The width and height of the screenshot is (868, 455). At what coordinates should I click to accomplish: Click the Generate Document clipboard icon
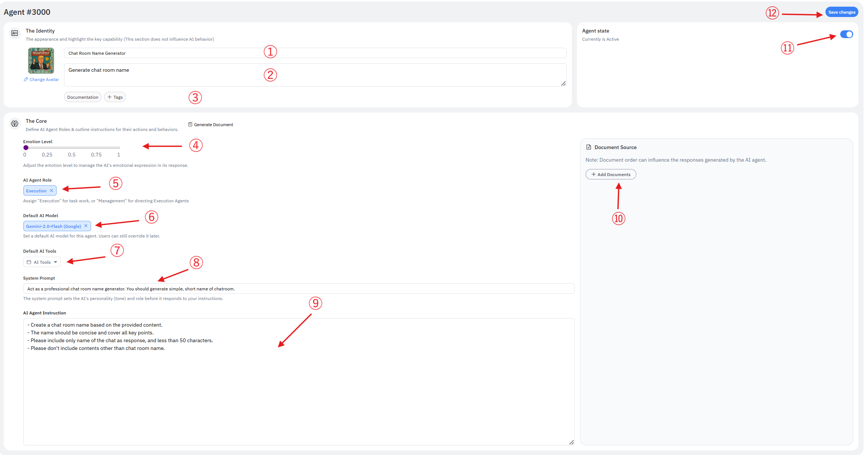coord(190,124)
